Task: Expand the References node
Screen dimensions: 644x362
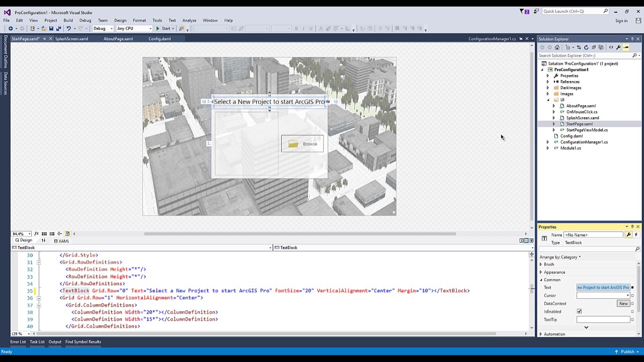Action: click(x=548, y=81)
